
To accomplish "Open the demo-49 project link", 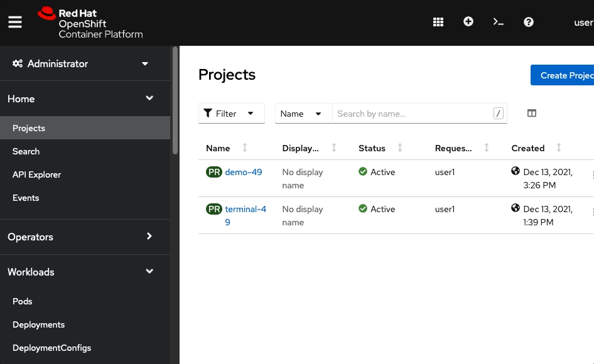I will (x=243, y=172).
